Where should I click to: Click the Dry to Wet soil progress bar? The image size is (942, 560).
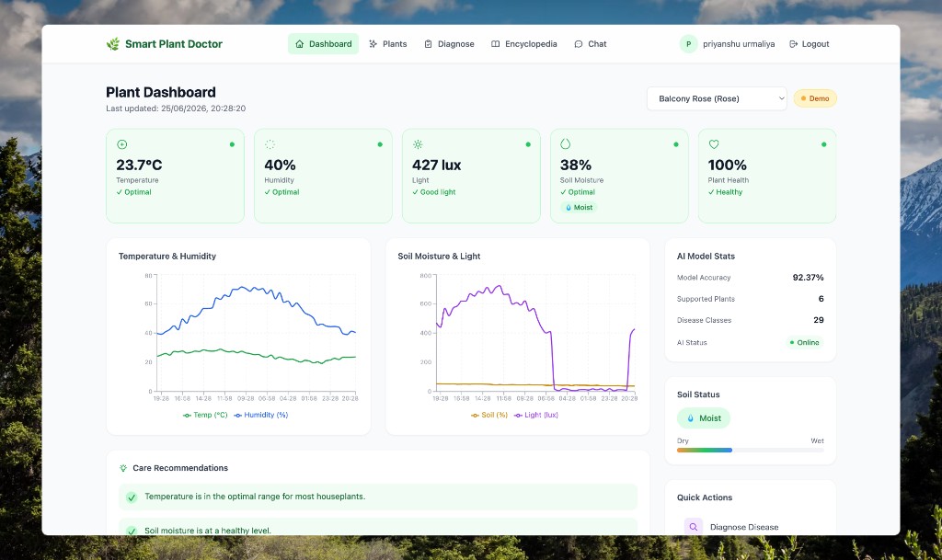(x=751, y=451)
